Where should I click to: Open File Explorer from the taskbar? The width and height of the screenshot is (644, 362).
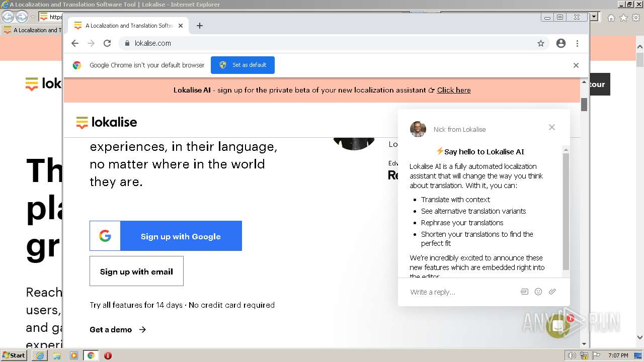pyautogui.click(x=57, y=355)
